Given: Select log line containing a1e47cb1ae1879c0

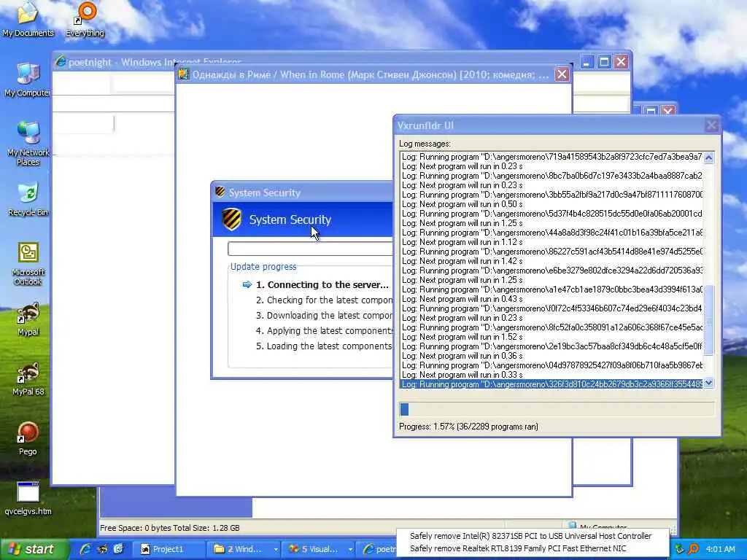Looking at the screenshot, I should point(552,289).
